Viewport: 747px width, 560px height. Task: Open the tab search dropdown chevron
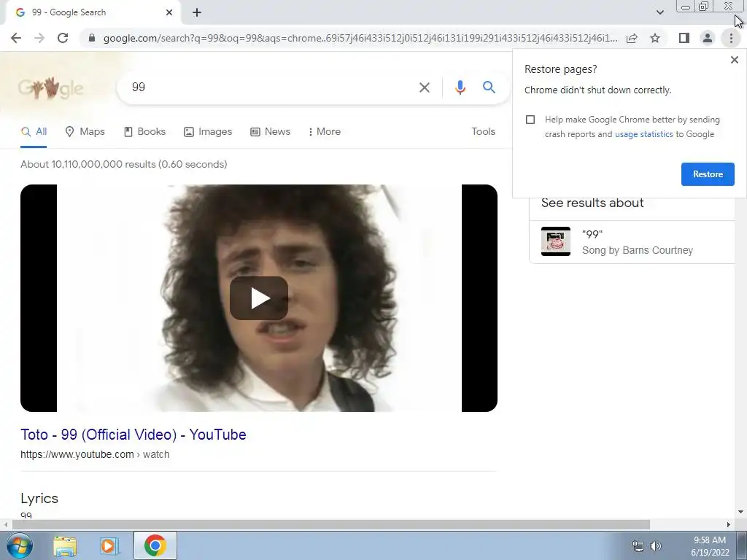(659, 12)
